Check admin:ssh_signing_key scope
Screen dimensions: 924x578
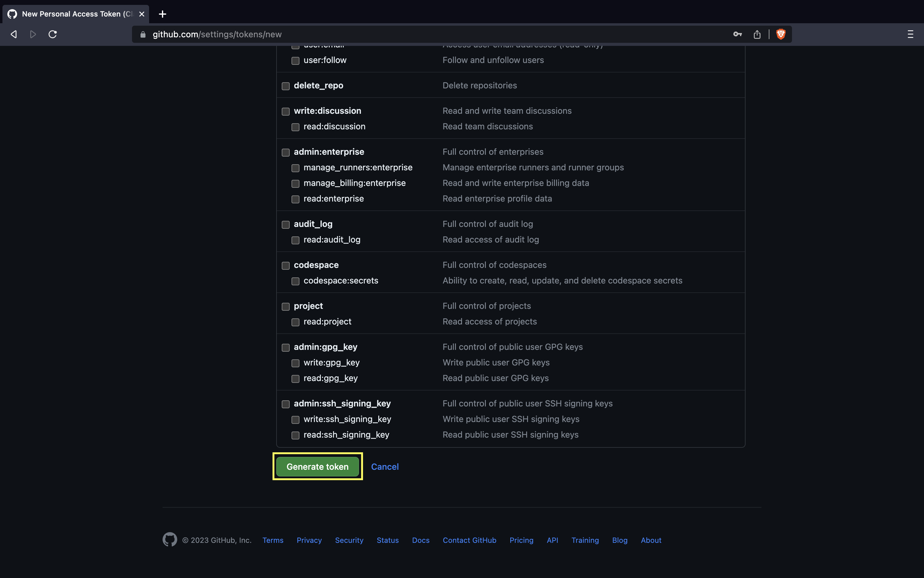[286, 404]
